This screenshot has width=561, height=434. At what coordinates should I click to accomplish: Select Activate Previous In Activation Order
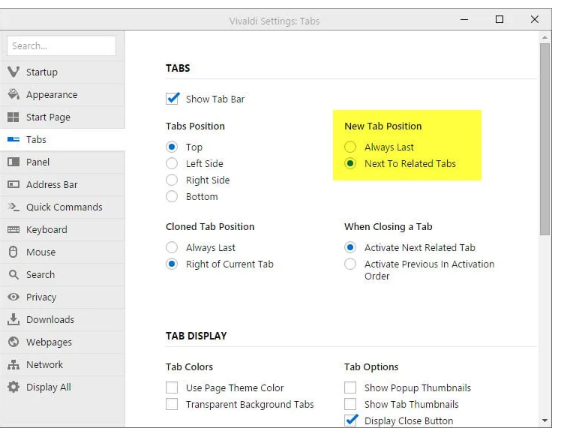tap(350, 264)
